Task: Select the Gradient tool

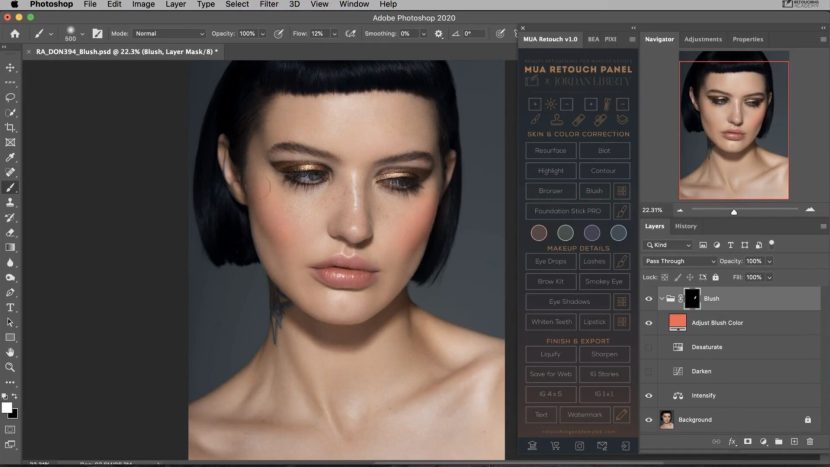Action: (x=10, y=247)
